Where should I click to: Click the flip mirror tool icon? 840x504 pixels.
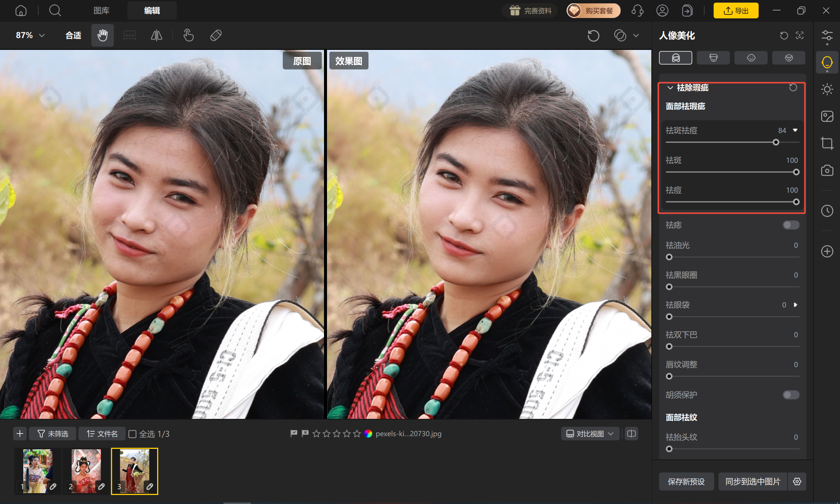156,35
